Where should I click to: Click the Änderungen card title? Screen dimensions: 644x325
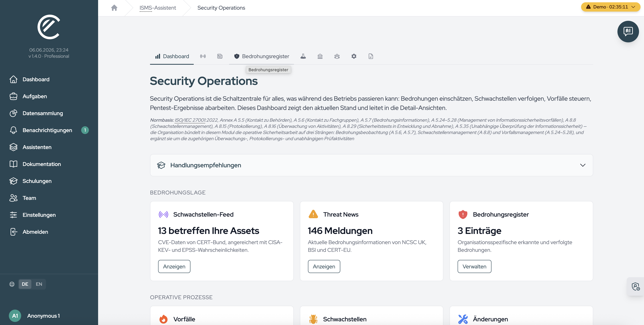tap(490, 319)
